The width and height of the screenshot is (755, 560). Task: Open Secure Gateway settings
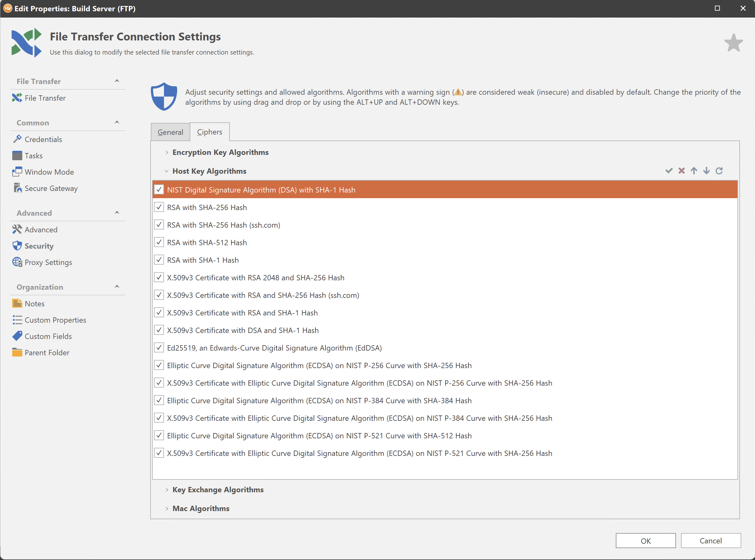tap(51, 188)
